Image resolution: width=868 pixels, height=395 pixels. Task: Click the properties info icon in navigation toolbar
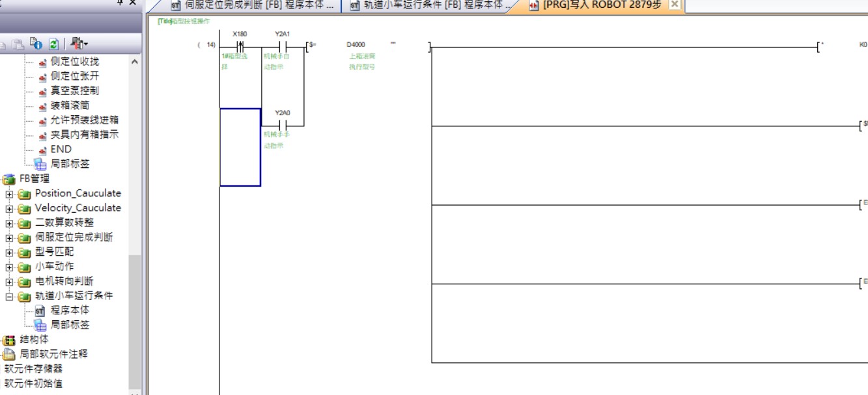pyautogui.click(x=38, y=44)
